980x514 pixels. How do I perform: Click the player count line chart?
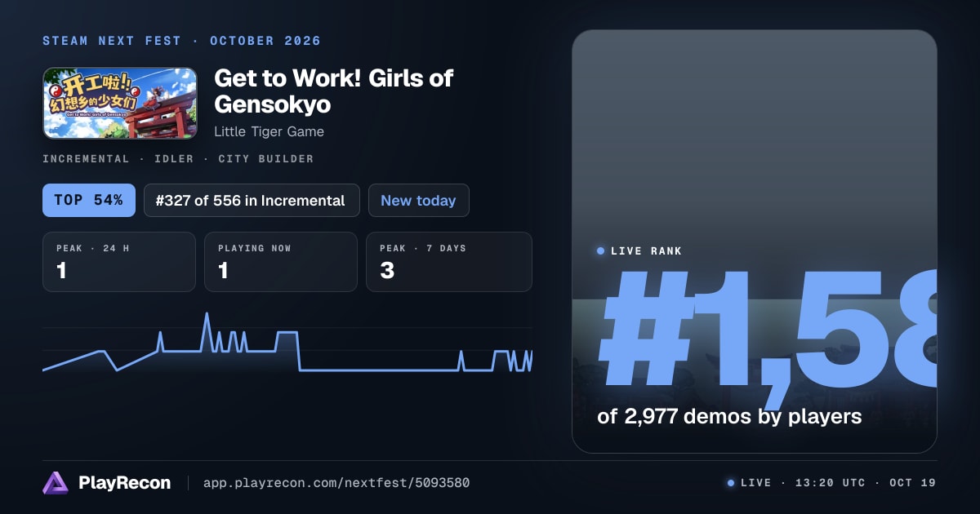click(287, 343)
